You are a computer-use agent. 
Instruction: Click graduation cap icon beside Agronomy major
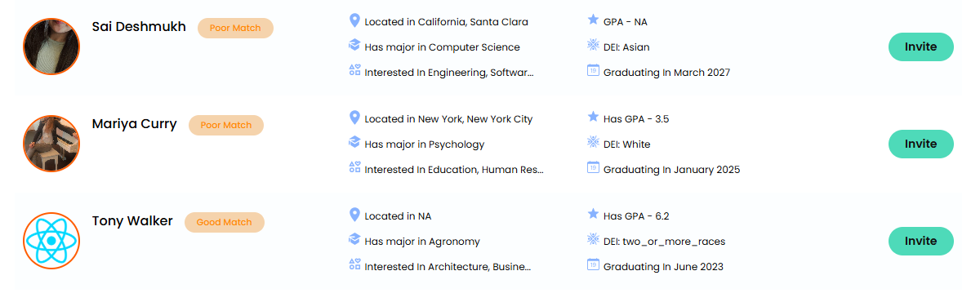click(x=354, y=239)
